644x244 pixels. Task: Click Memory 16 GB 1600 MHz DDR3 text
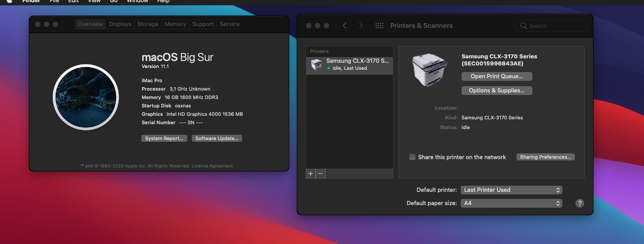pos(180,97)
